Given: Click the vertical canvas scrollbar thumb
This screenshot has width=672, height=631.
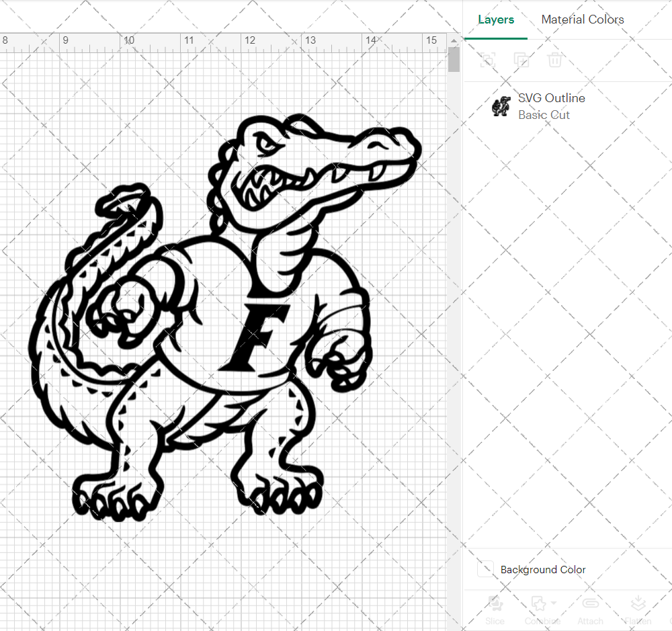Looking at the screenshot, I should [x=454, y=60].
